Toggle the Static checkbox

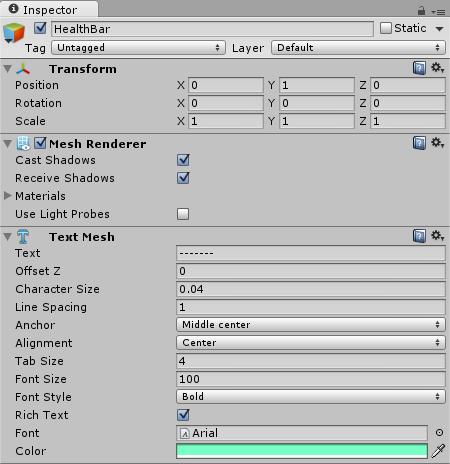[x=386, y=28]
